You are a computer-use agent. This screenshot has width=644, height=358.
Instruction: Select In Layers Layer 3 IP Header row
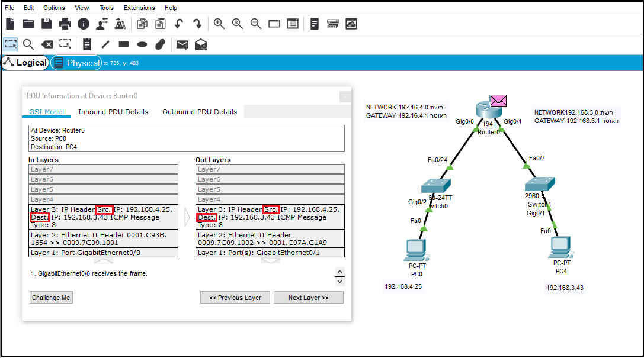pyautogui.click(x=104, y=217)
